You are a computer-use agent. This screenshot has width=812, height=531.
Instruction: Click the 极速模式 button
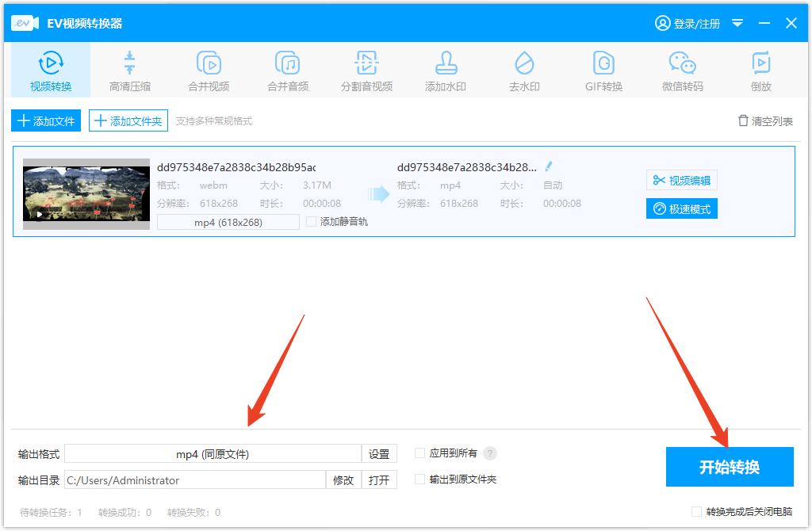tap(681, 209)
